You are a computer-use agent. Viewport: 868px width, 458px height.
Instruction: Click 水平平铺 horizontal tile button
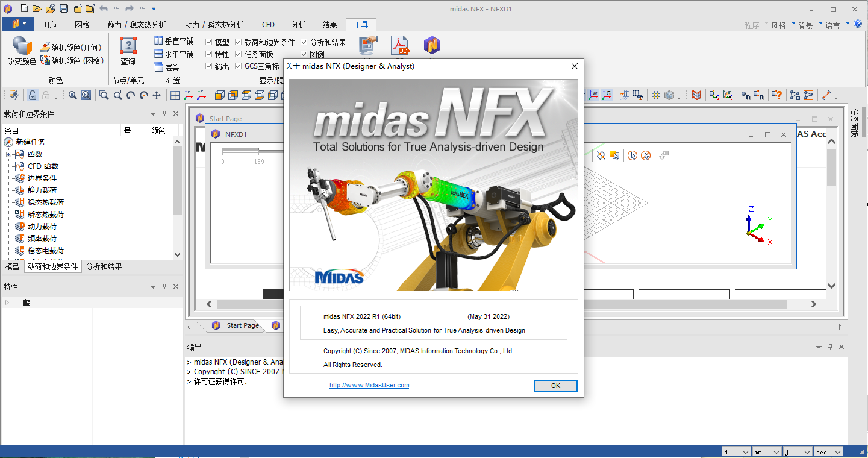click(x=174, y=54)
